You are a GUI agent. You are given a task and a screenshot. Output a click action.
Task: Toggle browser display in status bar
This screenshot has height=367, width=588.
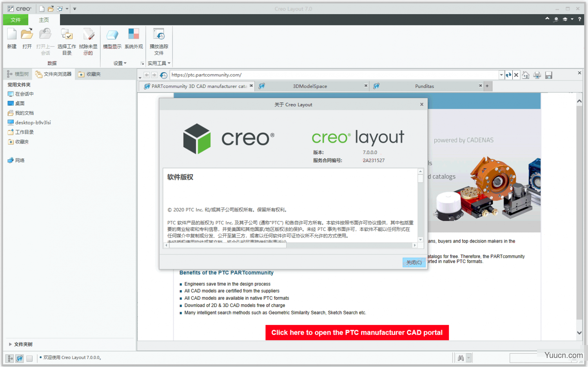pyautogui.click(x=19, y=358)
